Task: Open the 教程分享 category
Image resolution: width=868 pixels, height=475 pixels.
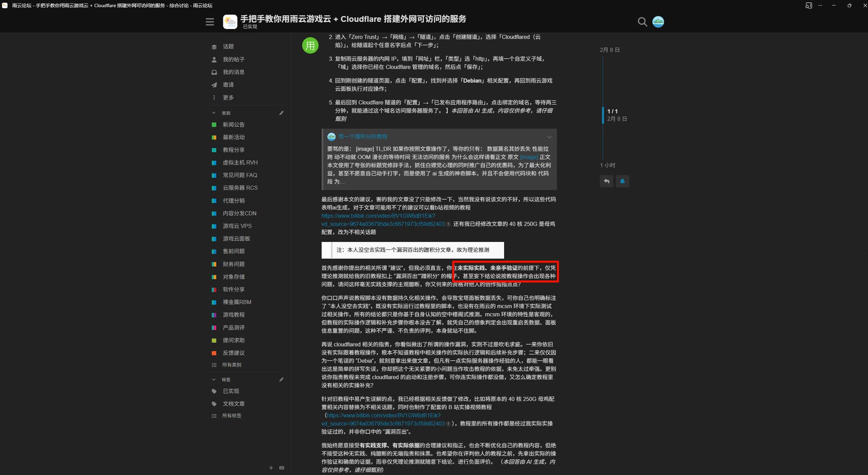Action: click(x=233, y=150)
